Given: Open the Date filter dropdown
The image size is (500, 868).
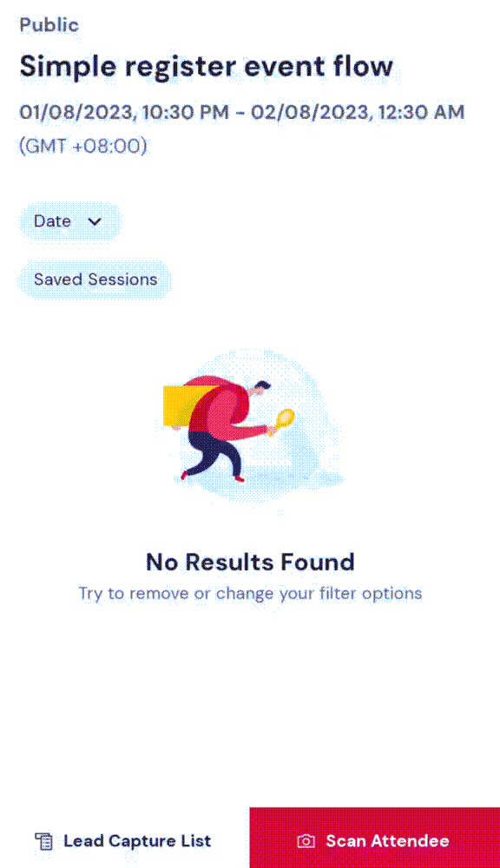Looking at the screenshot, I should coord(70,221).
